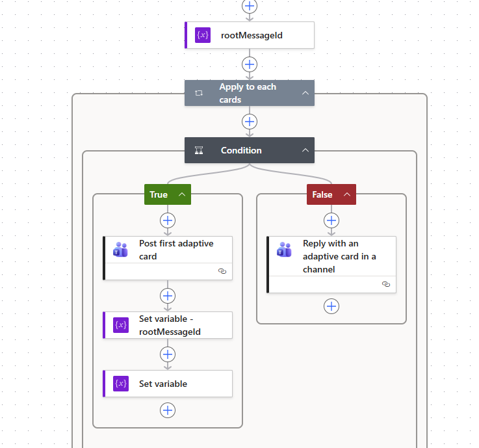Add action below Reply with an adaptive card

point(331,306)
